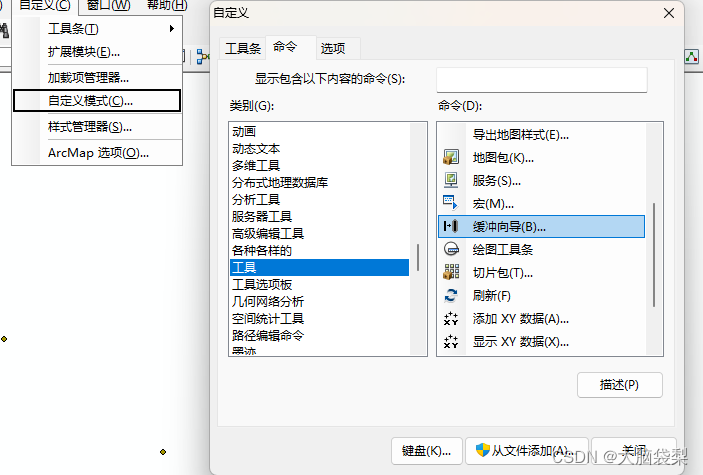Image resolution: width=703 pixels, height=475 pixels.
Task: Switch to the 命令 tab
Action: point(291,47)
